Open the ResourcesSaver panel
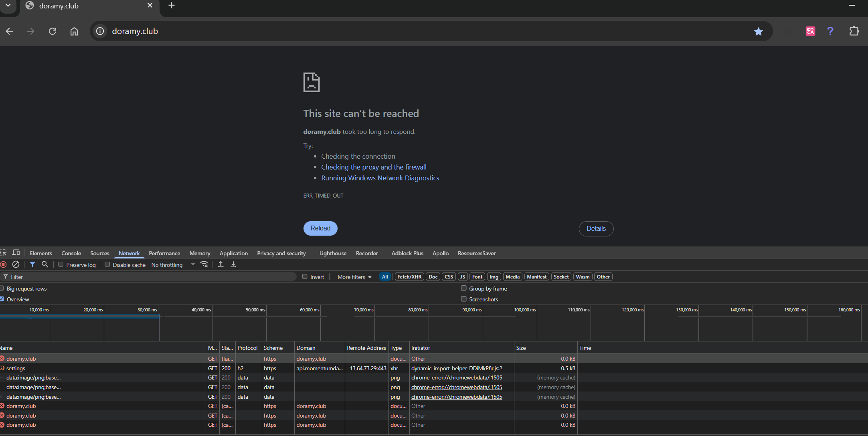Screen dimensions: 868x436 477,253
